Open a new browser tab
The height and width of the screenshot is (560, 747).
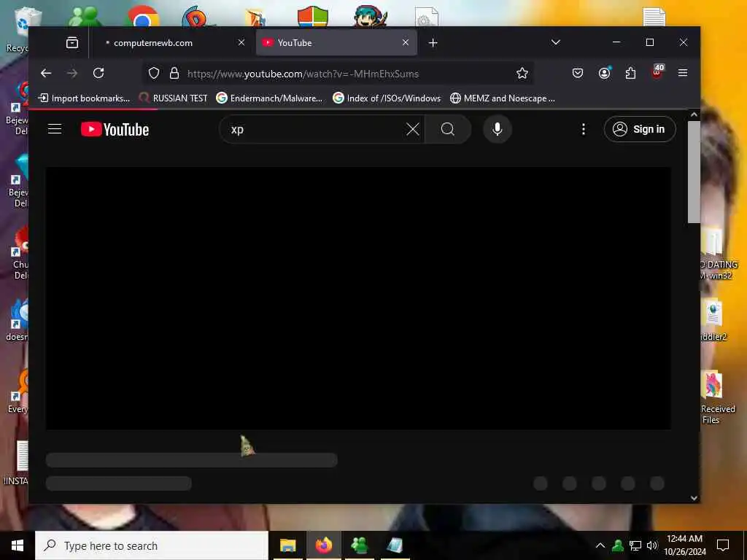(433, 43)
